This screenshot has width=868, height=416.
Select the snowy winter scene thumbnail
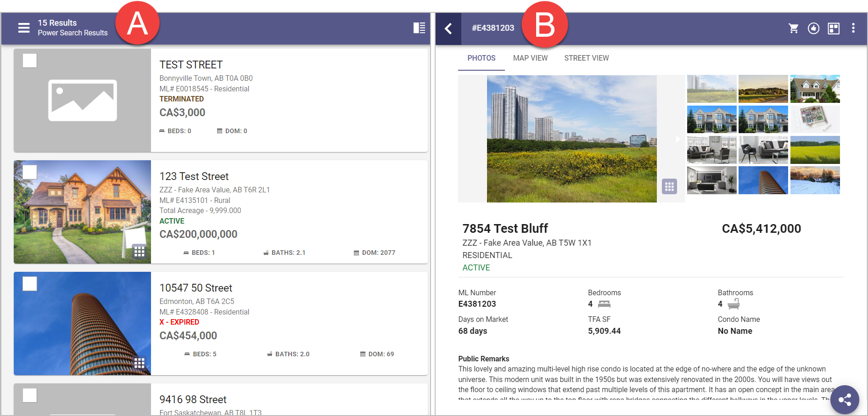click(x=815, y=180)
